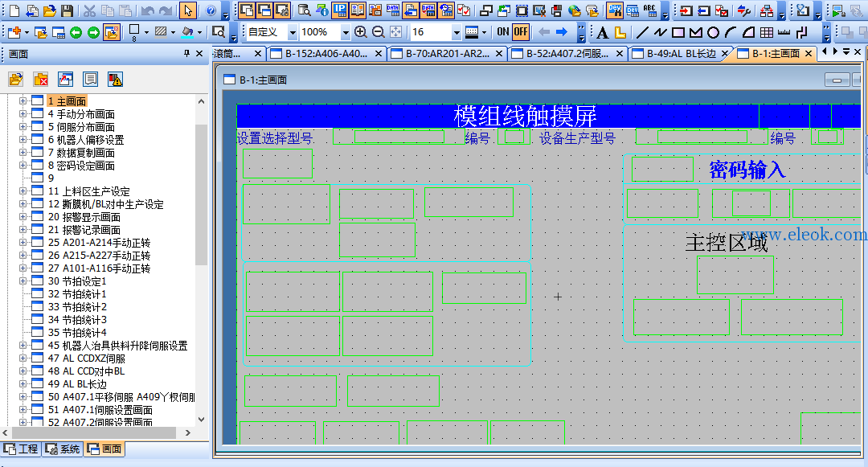Select the table grid drawing tool
This screenshot has width=868, height=467.
(x=766, y=33)
